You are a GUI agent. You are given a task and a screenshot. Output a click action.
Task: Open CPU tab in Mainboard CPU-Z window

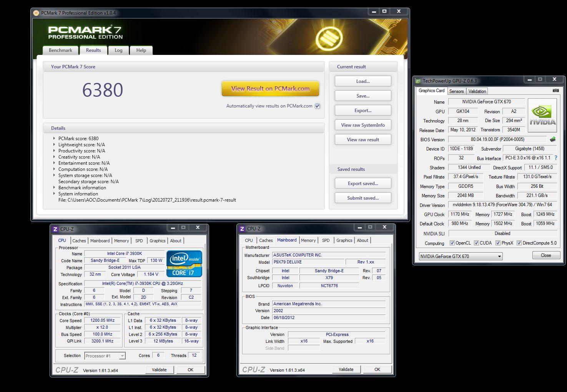249,240
